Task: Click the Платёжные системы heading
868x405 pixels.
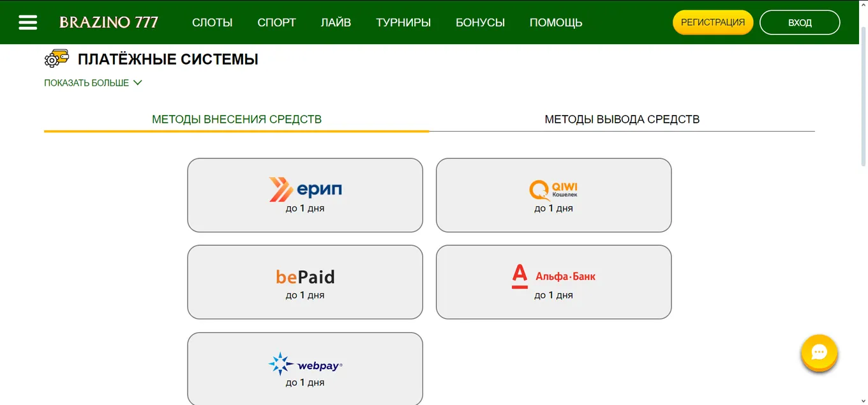Action: click(168, 59)
